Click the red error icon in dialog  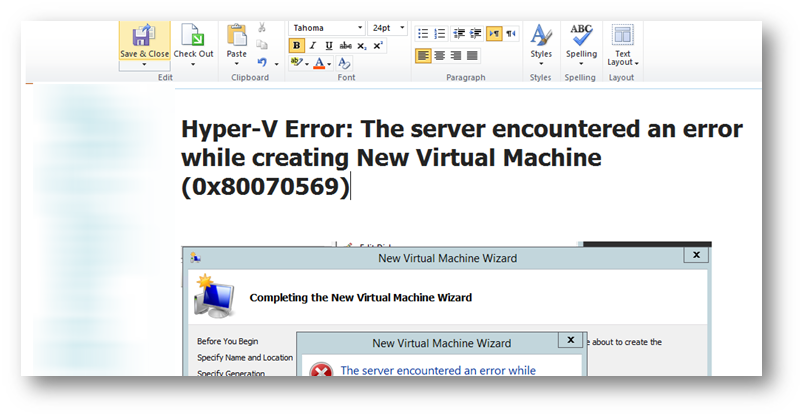tap(321, 370)
